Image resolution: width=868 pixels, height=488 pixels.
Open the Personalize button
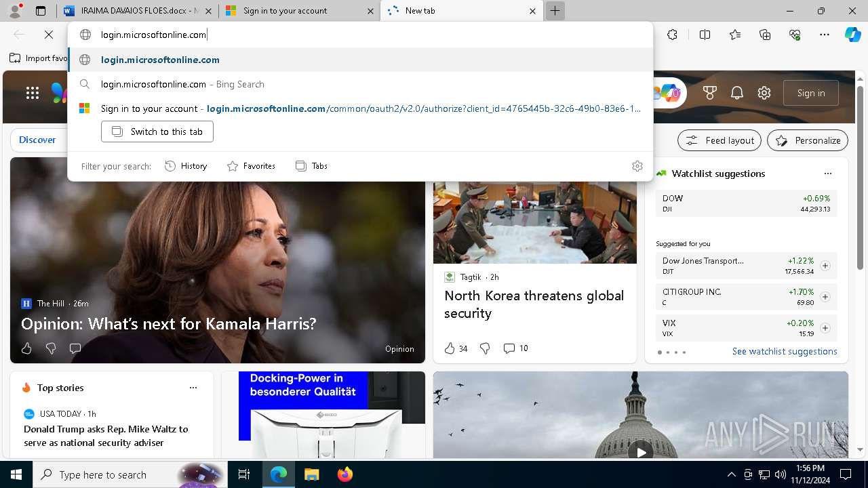coord(808,140)
